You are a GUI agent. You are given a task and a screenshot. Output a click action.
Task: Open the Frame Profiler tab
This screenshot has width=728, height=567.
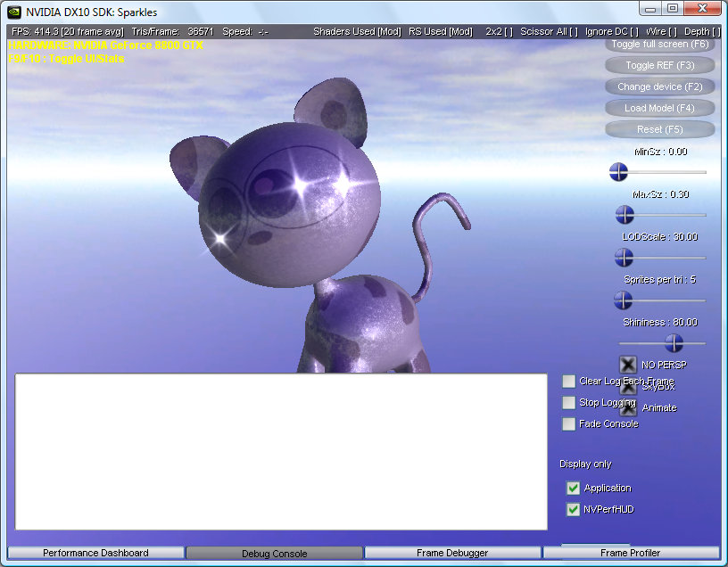(x=630, y=553)
